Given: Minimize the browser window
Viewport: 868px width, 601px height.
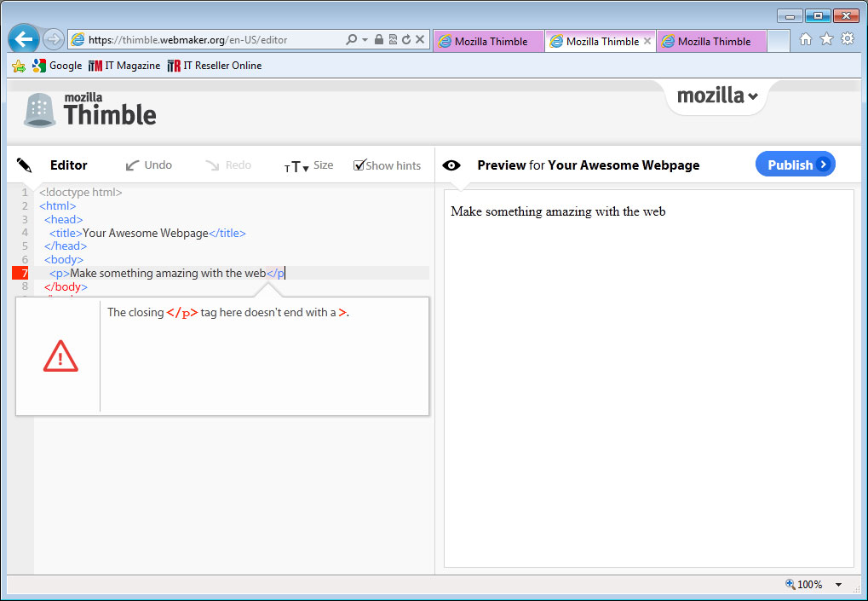Looking at the screenshot, I should tap(790, 15).
